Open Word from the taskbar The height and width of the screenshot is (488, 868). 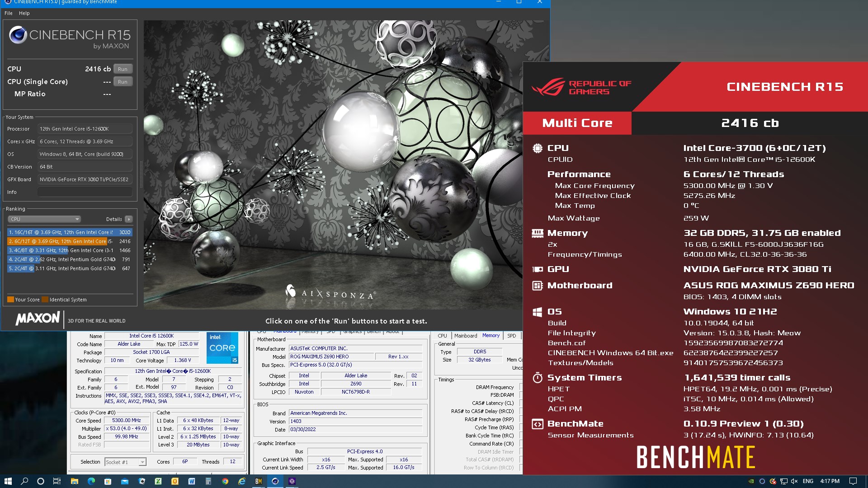coord(192,481)
